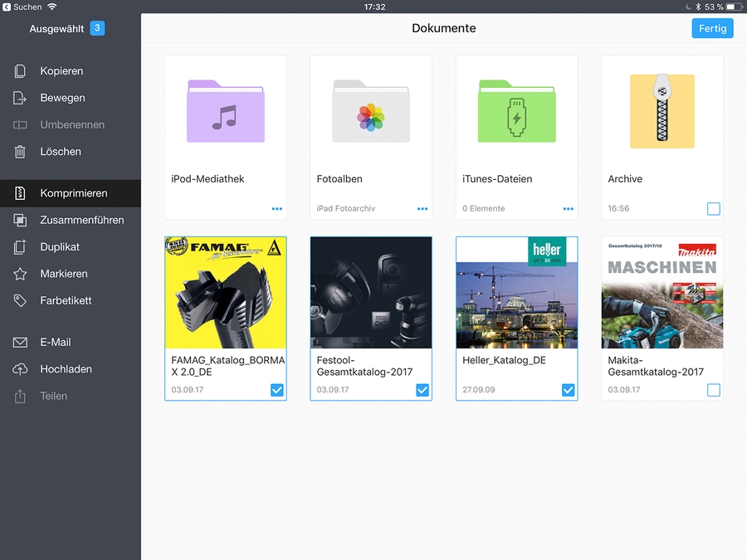Expand iTunes-Dateien options menu
Screen dimensions: 747x560
(569, 209)
